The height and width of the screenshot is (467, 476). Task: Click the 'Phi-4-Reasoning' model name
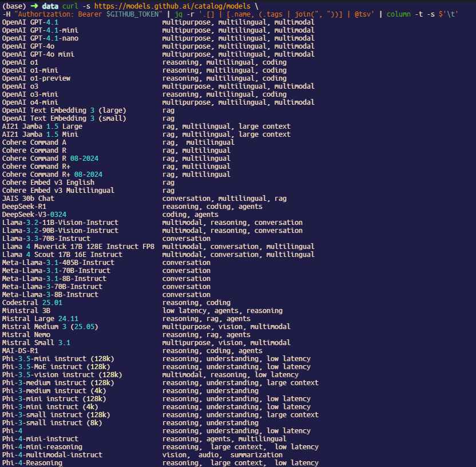32,463
